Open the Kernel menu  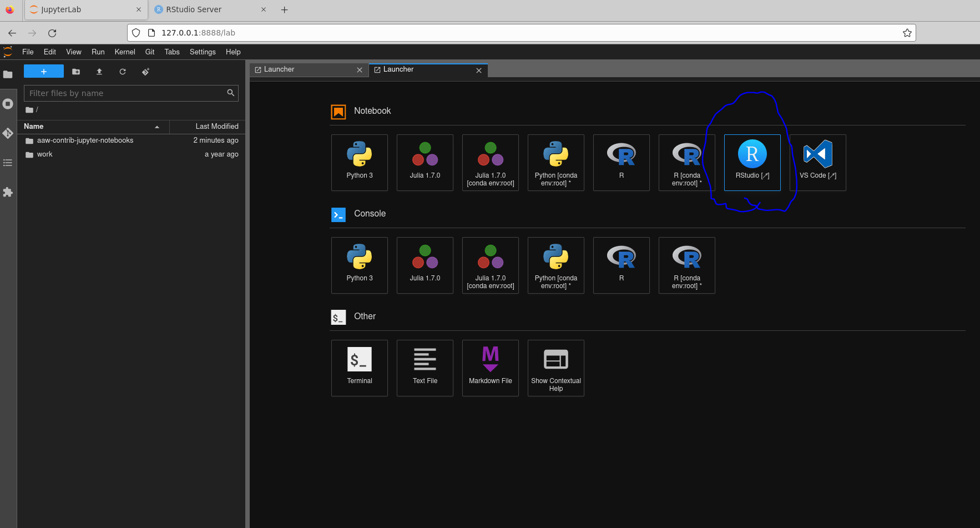click(125, 52)
